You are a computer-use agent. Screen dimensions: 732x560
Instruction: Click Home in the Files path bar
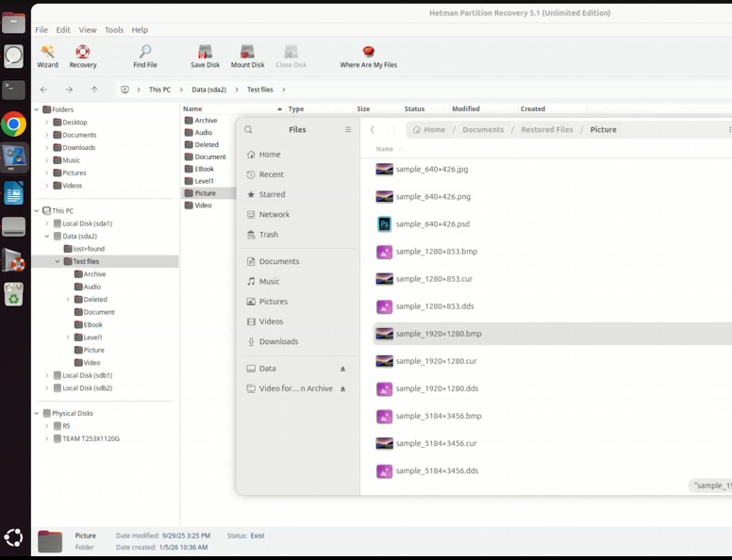click(429, 130)
